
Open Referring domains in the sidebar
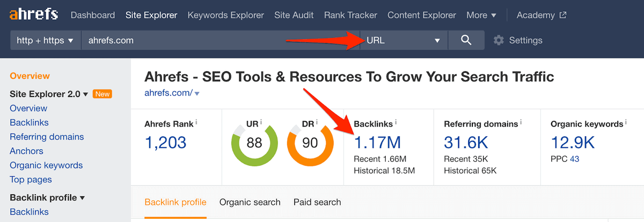(x=47, y=137)
